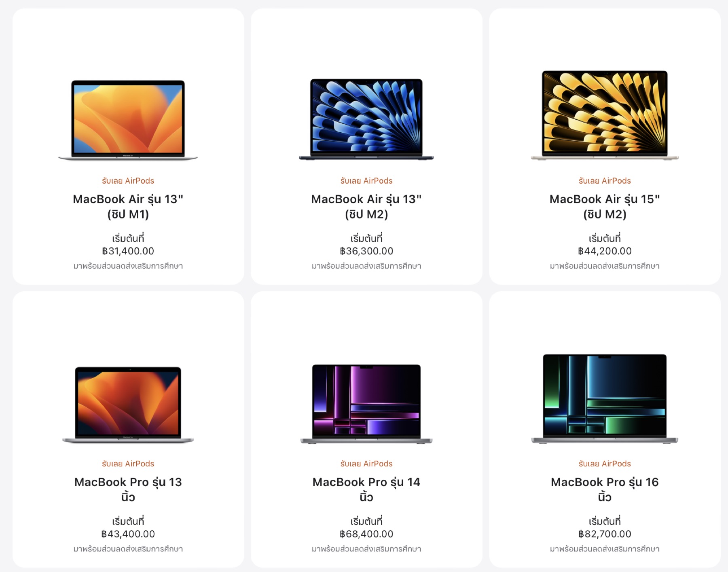This screenshot has width=728, height=572.
Task: Open the MacBook Pro 16-inch laptop image
Action: [x=605, y=399]
